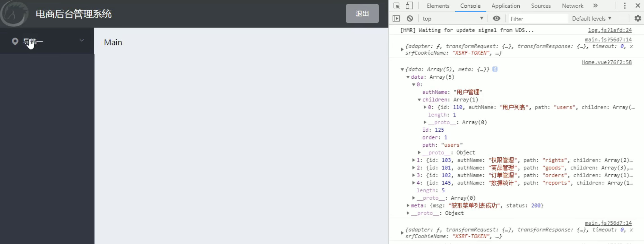Close the DevTools panel
This screenshot has width=644, height=244.
[x=638, y=6]
